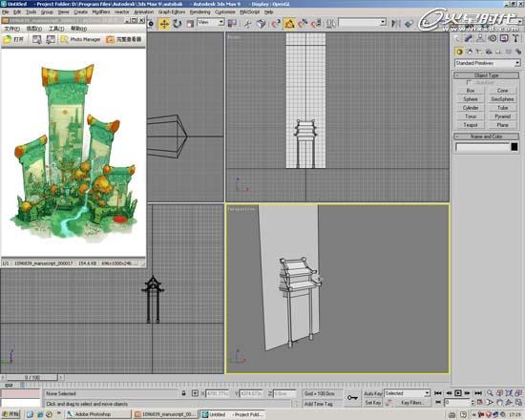Collapse the Object Type rollout
This screenshot has height=420, width=525.
point(486,75)
